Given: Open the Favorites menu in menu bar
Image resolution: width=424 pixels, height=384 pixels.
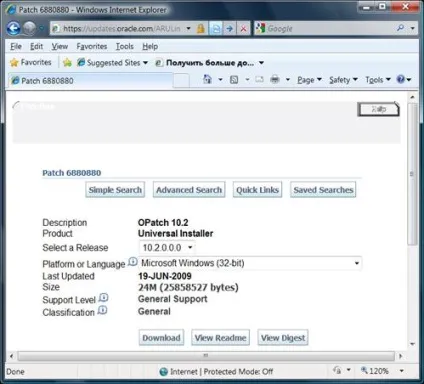Looking at the screenshot, I should point(92,46).
